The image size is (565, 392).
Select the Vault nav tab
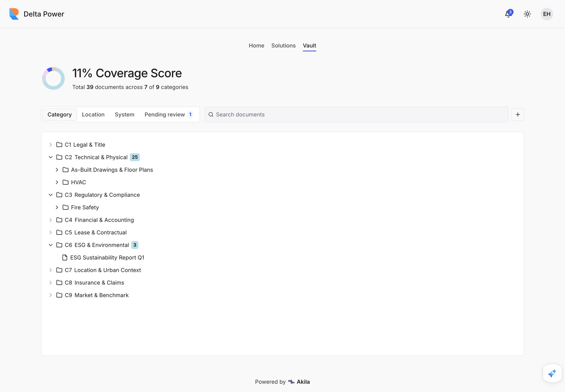tap(309, 45)
